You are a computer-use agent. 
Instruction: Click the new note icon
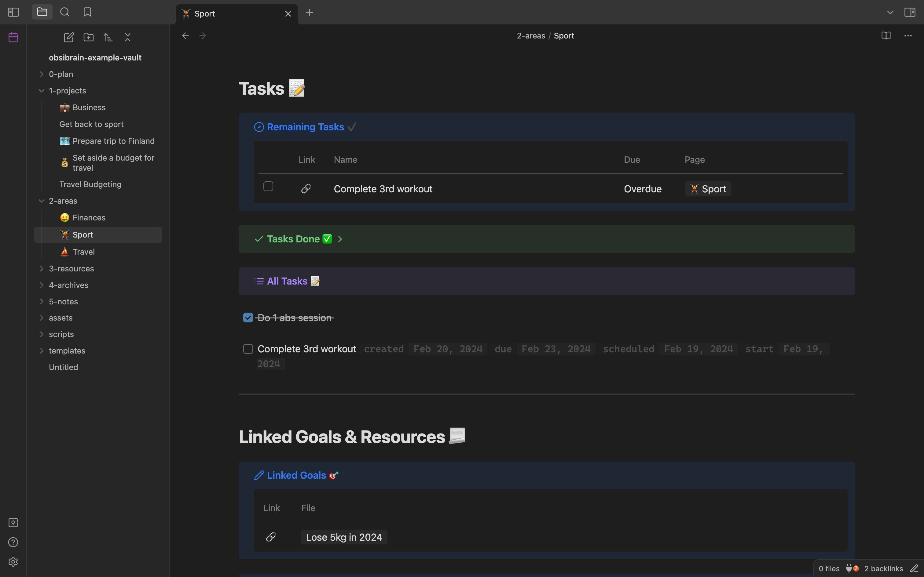click(69, 37)
